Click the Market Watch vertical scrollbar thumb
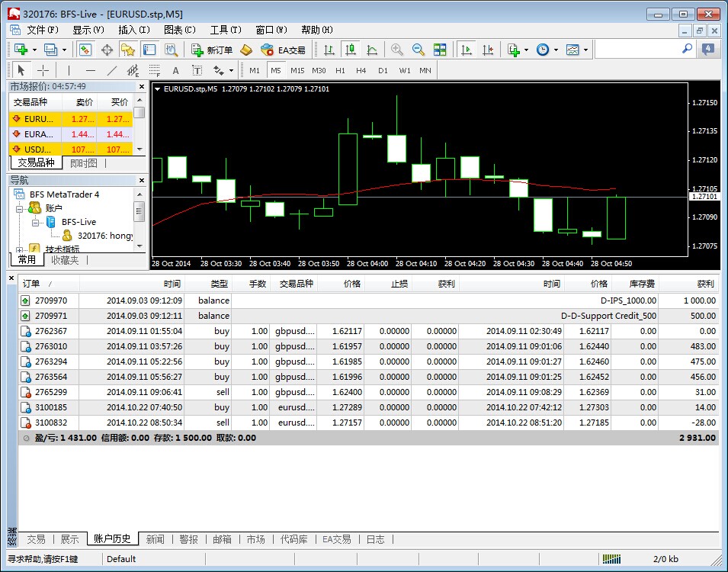 point(139,112)
